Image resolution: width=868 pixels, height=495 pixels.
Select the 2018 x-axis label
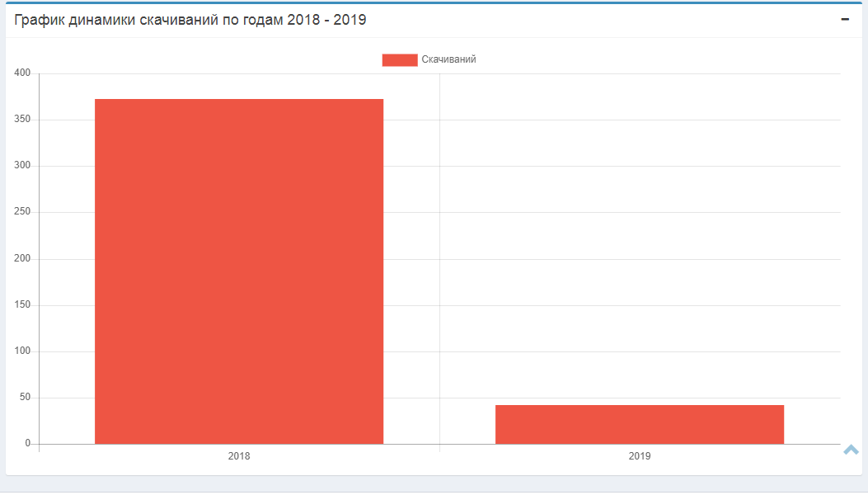(239, 456)
